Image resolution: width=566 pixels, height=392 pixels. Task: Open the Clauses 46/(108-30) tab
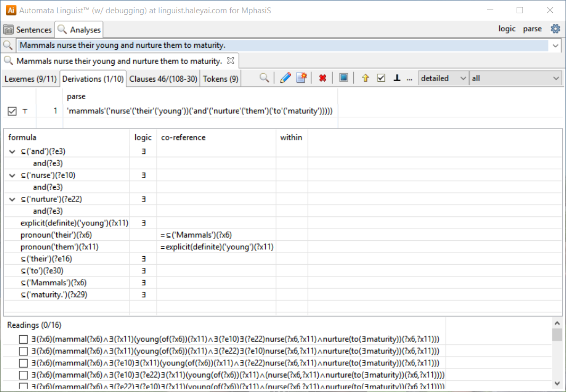(x=163, y=79)
